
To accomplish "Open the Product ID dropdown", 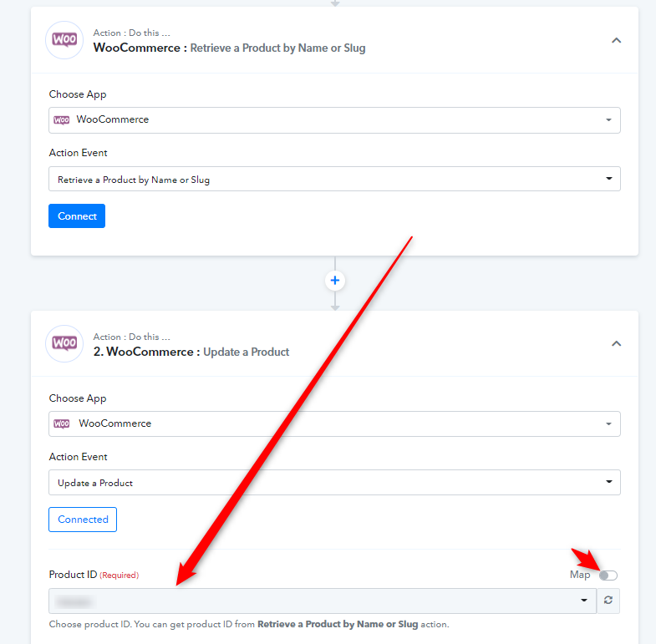I will (x=323, y=601).
